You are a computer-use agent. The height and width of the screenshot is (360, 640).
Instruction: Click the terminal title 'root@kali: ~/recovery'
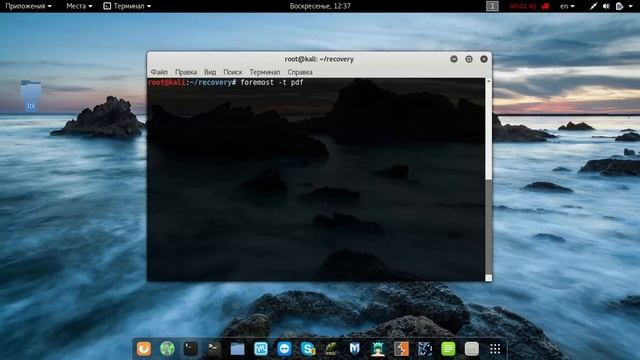(x=319, y=59)
